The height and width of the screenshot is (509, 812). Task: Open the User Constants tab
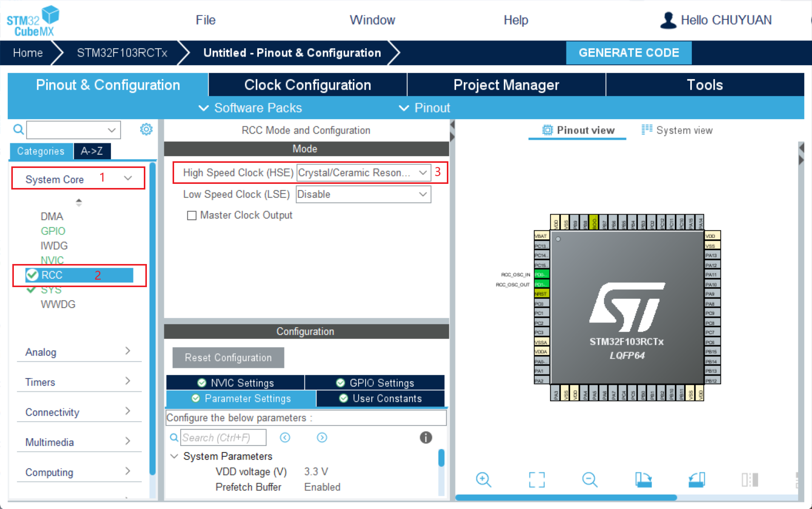(381, 399)
